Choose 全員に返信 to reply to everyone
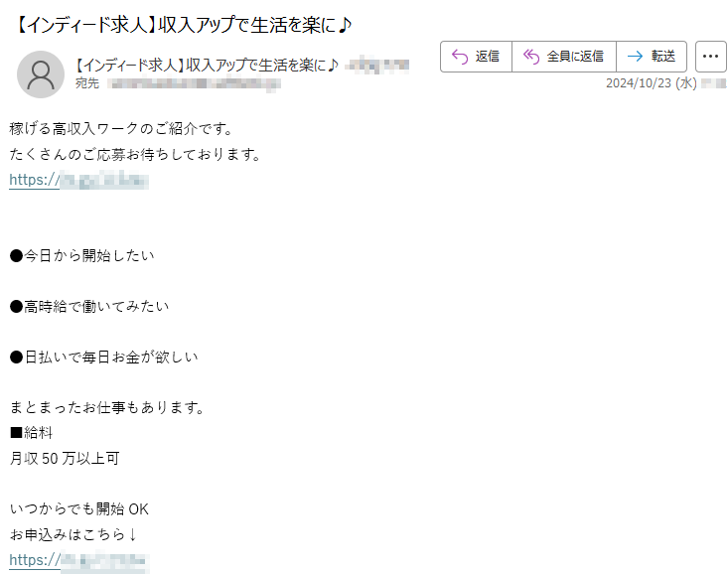The image size is (728, 575). tap(564, 57)
